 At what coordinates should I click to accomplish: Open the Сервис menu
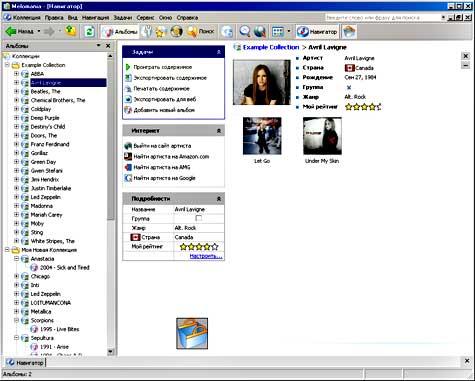[x=146, y=18]
